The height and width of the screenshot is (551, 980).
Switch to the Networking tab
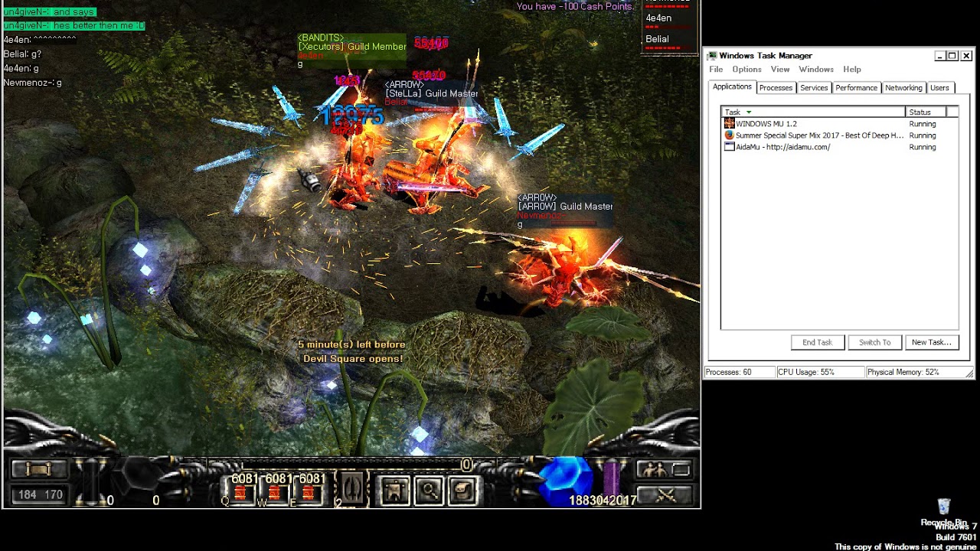click(903, 87)
